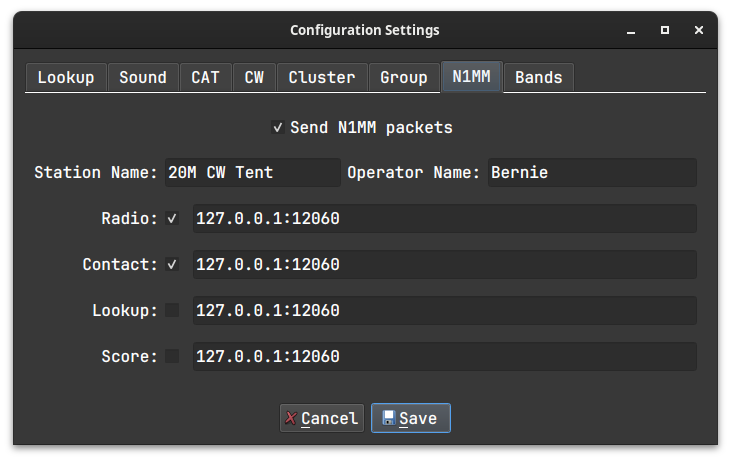Switch to the Group tab
The height and width of the screenshot is (461, 731).
coord(404,77)
